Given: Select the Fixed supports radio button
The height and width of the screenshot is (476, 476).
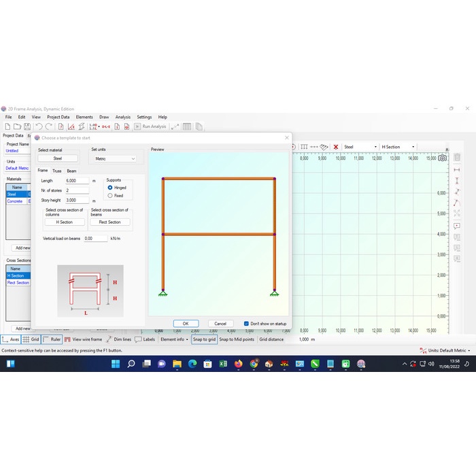Looking at the screenshot, I should [110, 196].
